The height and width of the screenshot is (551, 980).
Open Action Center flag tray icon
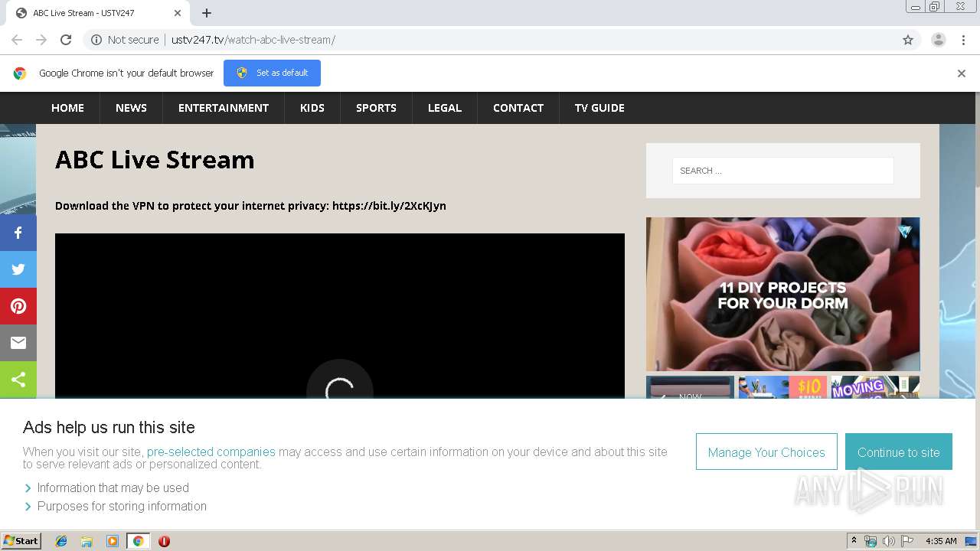pos(907,541)
